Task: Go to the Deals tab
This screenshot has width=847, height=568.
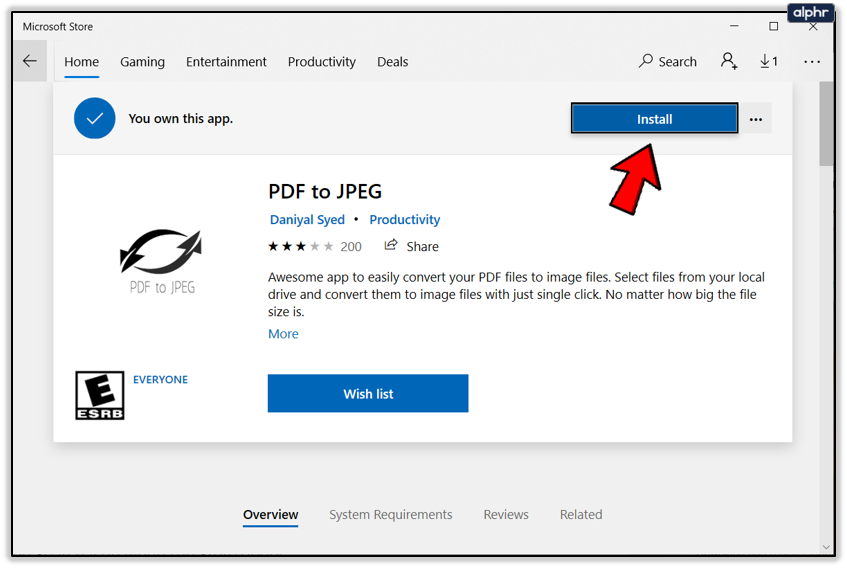Action: click(x=392, y=62)
